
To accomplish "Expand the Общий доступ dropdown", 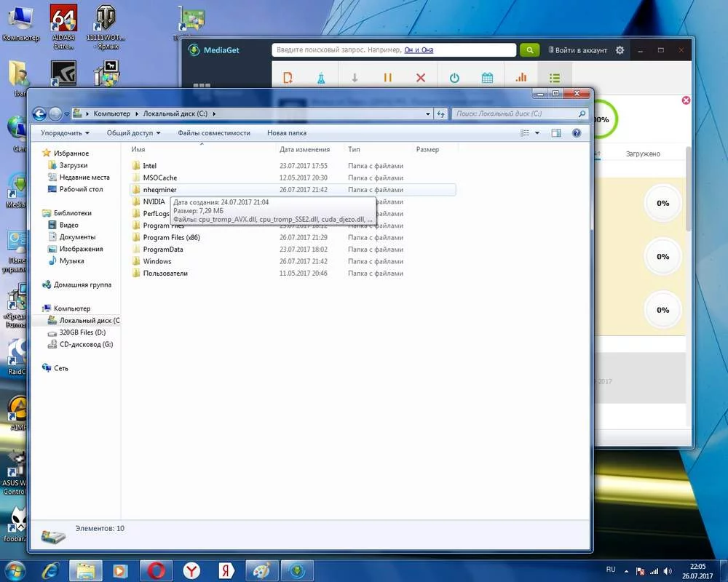I will [x=133, y=133].
